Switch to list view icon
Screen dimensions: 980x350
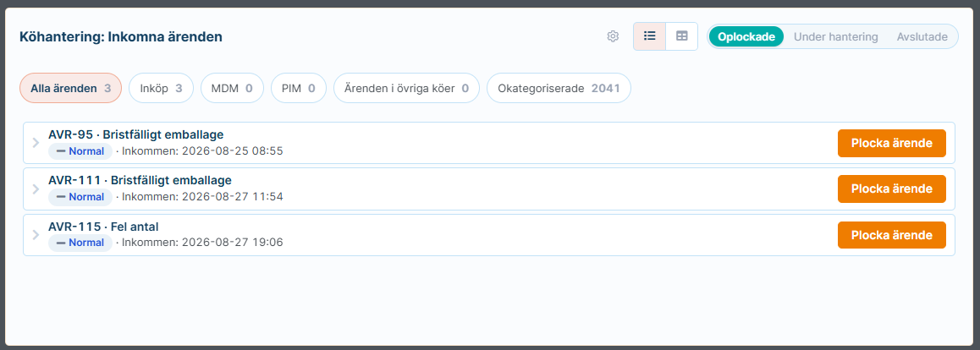pyautogui.click(x=649, y=36)
